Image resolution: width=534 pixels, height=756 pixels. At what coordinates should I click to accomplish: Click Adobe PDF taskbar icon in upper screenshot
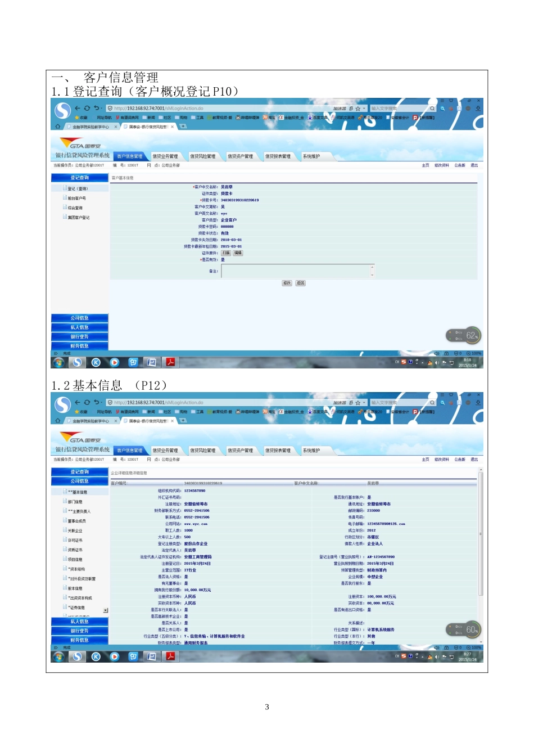170,362
